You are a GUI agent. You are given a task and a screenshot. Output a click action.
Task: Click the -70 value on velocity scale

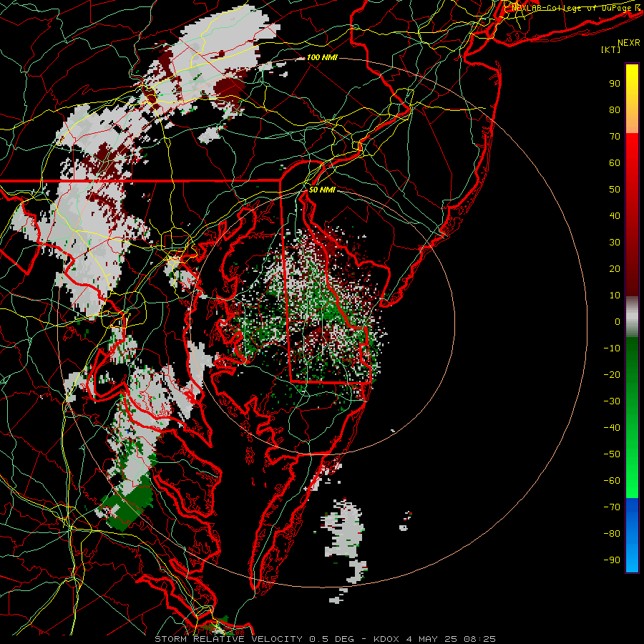612,507
